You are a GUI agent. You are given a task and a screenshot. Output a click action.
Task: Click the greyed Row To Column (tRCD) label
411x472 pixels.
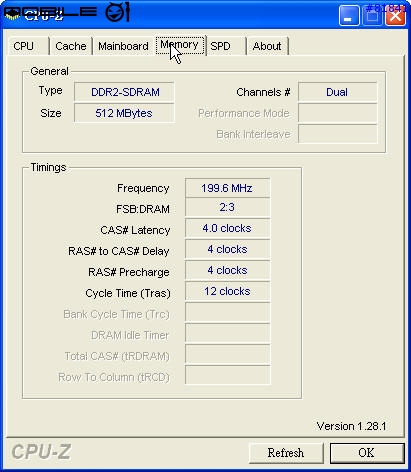tap(114, 377)
